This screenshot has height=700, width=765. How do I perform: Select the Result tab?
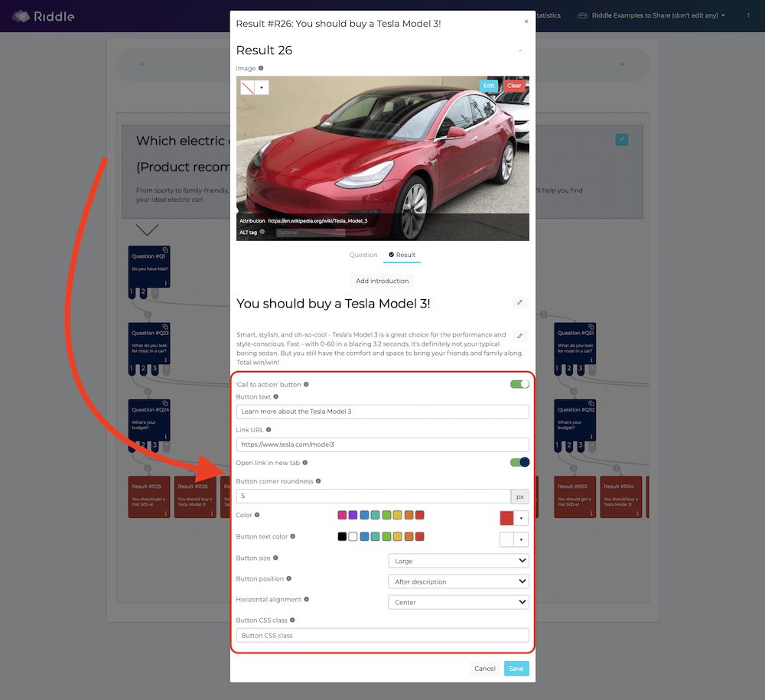(x=402, y=255)
